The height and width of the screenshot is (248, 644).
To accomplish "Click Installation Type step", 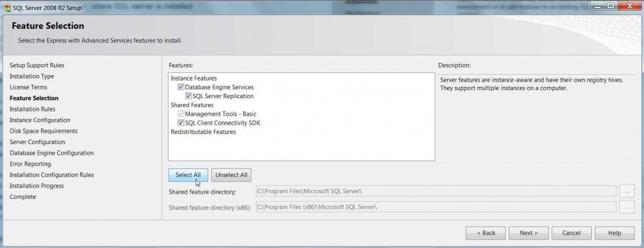I will [31, 76].
